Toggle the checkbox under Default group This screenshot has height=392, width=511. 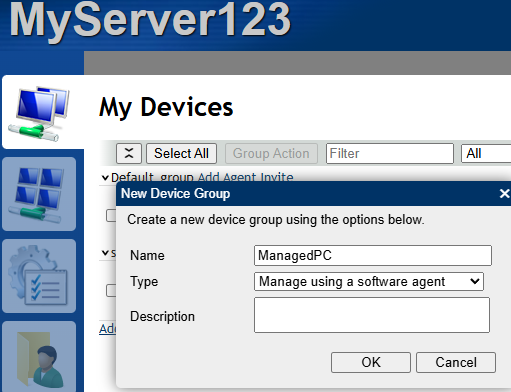(x=111, y=215)
